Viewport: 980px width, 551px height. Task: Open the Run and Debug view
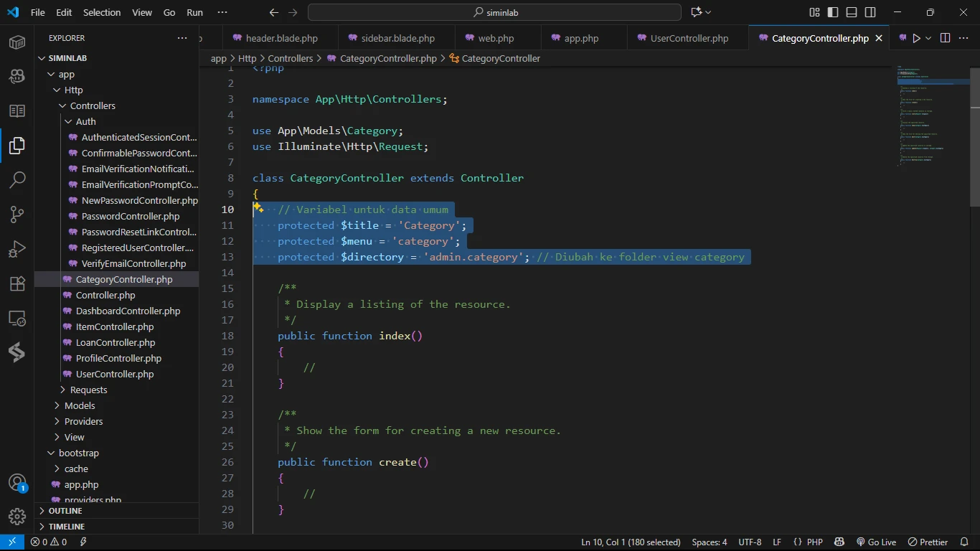pyautogui.click(x=17, y=249)
